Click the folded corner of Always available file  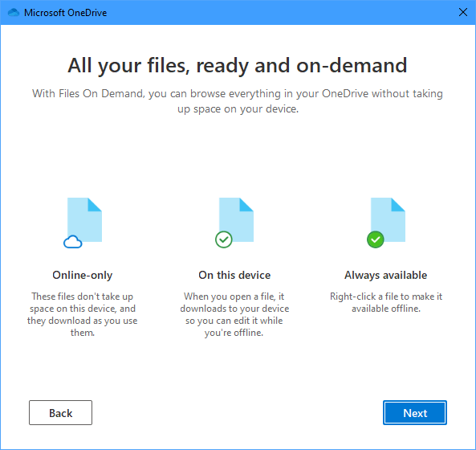(398, 204)
